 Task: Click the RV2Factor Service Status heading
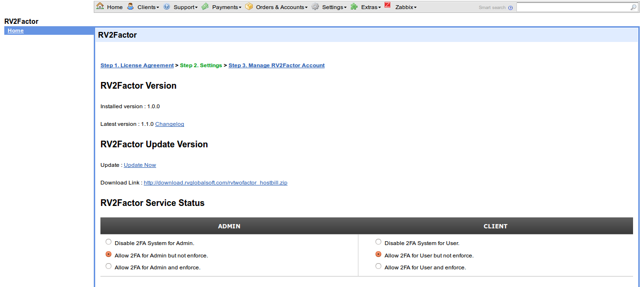click(x=152, y=203)
